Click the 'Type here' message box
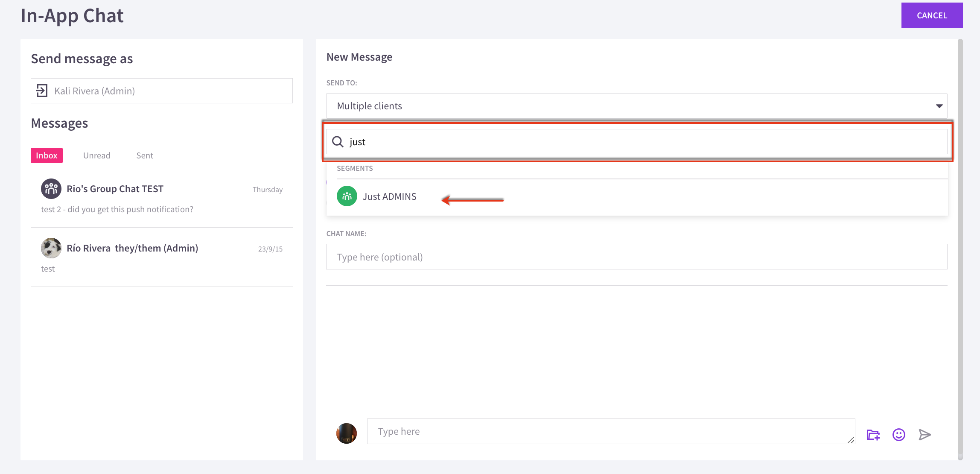 pos(611,431)
